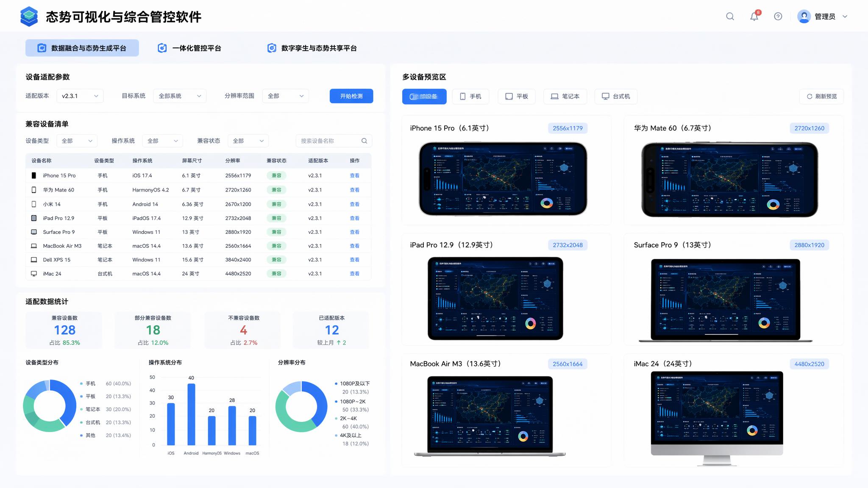Click the 手机 legend color dot

point(81,384)
